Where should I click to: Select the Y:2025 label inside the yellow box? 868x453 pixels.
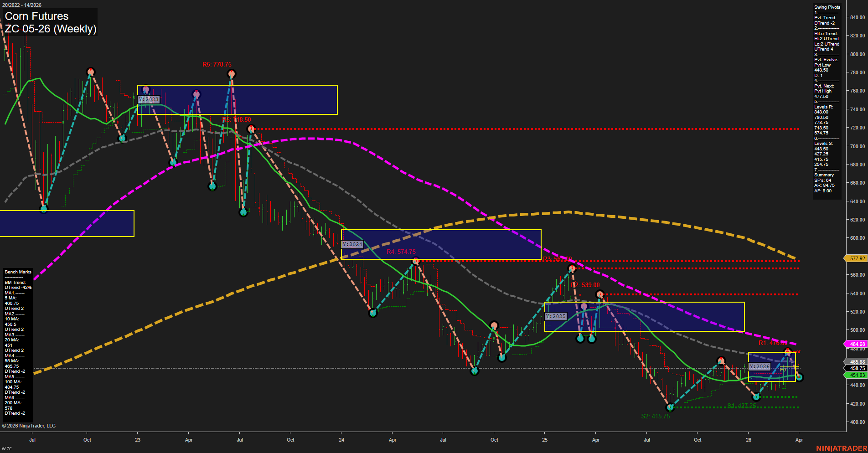point(555,316)
